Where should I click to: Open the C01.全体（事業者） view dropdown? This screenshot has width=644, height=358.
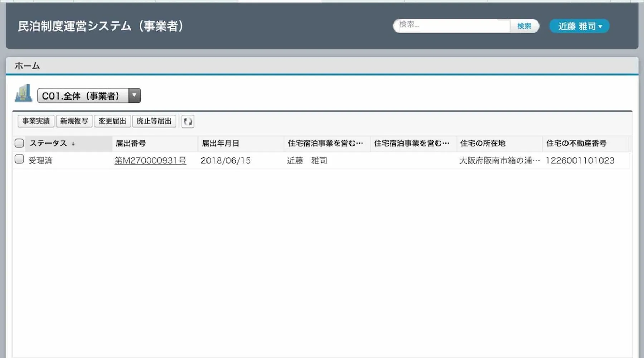134,96
